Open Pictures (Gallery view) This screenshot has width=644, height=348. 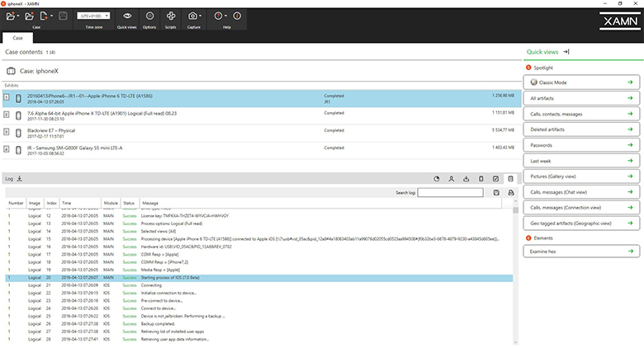tap(581, 176)
